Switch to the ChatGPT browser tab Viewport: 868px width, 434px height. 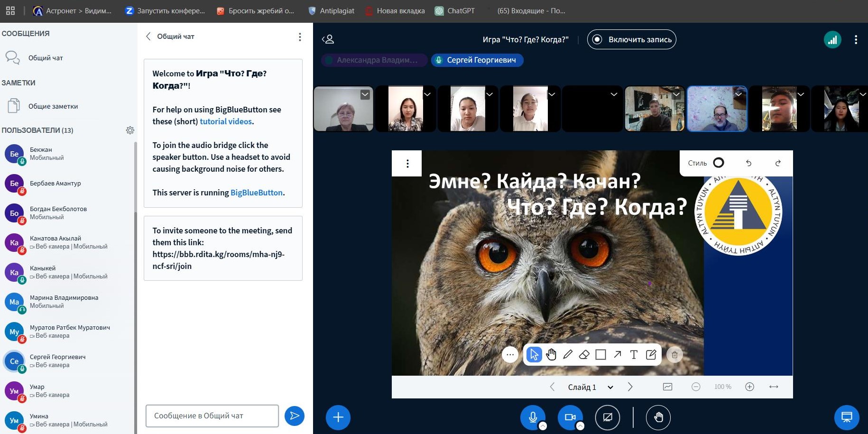click(455, 11)
